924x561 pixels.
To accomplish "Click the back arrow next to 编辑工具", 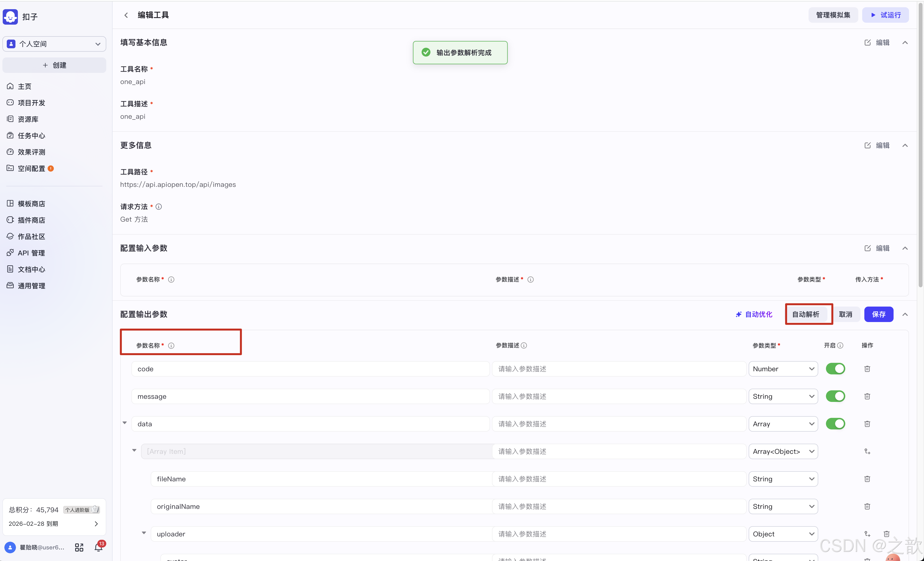I will coord(126,15).
